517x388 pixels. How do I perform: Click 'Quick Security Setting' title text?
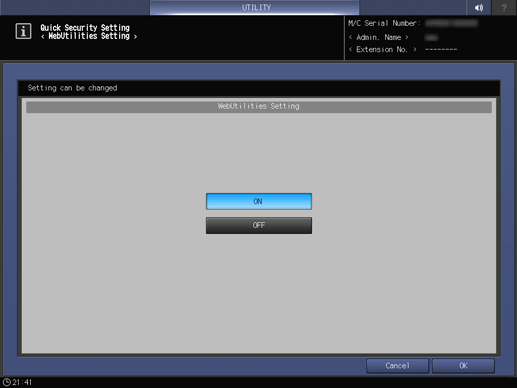[x=85, y=27]
